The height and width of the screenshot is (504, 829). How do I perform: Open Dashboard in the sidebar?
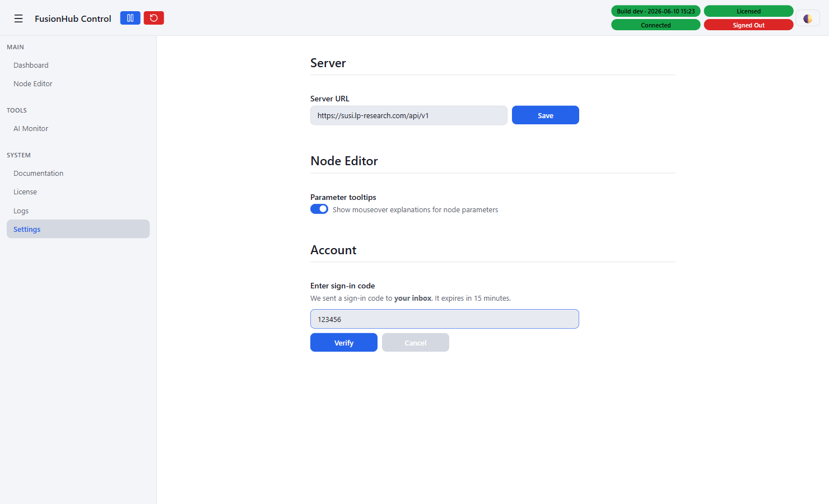point(78,65)
